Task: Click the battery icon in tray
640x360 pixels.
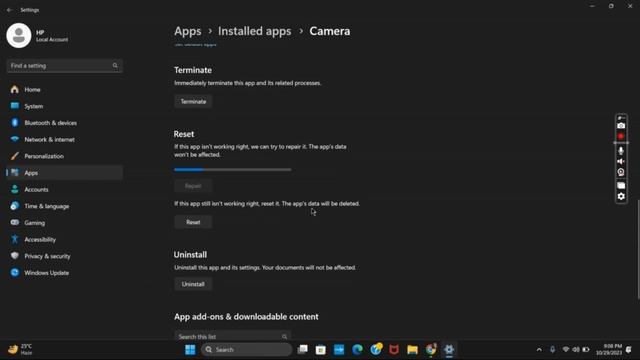Action: [586, 350]
